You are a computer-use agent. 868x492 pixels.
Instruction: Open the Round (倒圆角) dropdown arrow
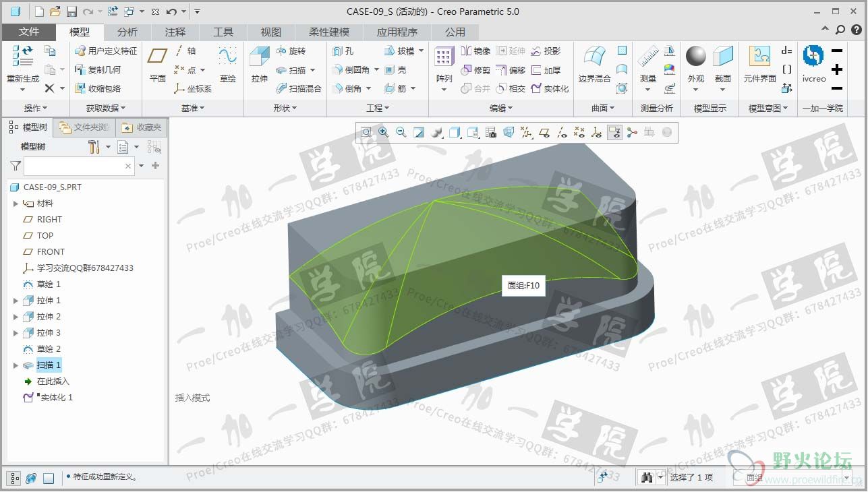pos(376,69)
